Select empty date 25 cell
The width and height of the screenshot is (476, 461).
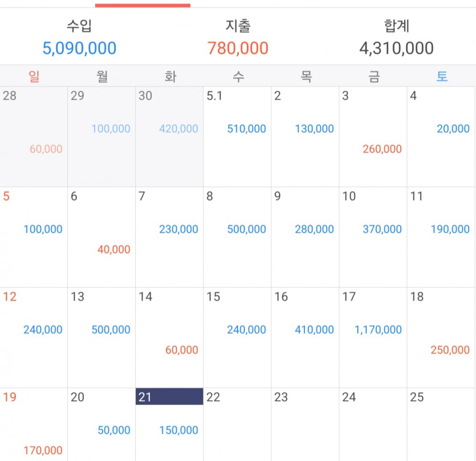441,425
